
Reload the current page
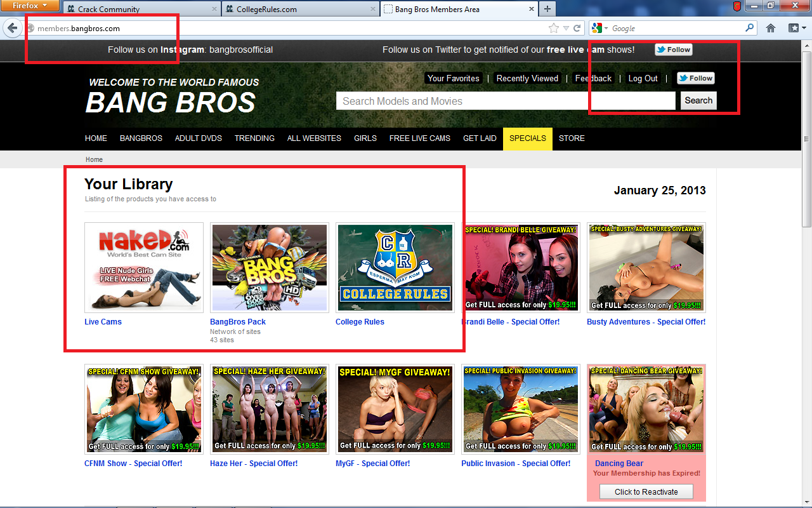577,29
